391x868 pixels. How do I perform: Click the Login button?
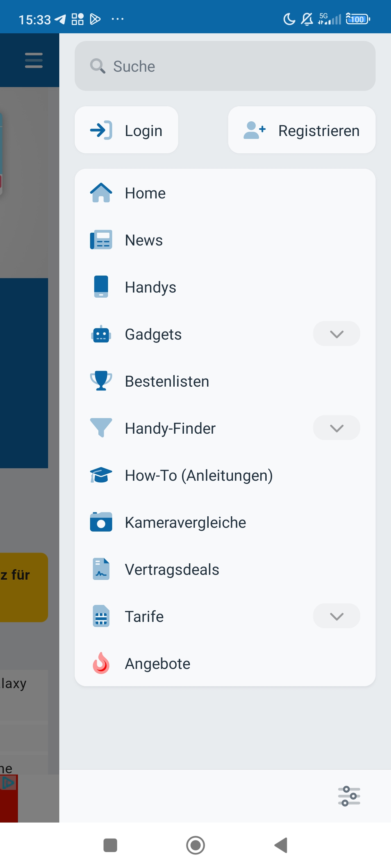126,130
